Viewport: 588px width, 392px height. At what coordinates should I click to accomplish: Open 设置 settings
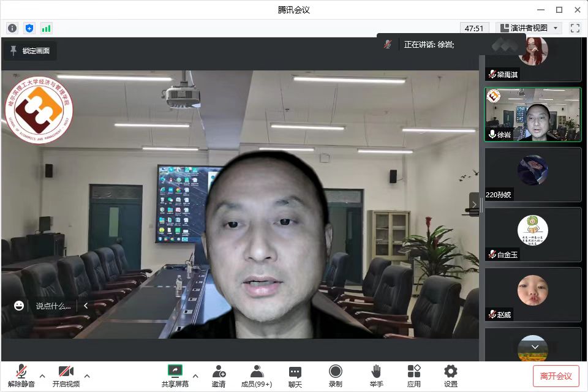click(451, 375)
